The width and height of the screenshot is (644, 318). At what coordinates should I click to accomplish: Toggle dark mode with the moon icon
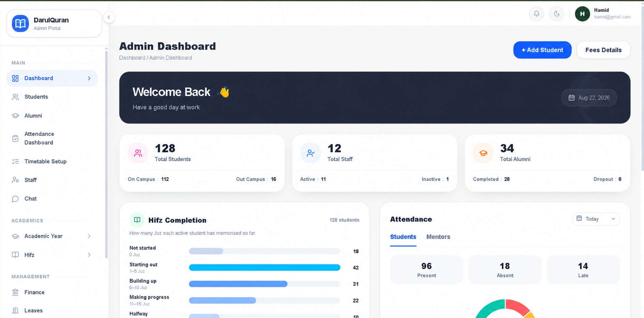tap(556, 14)
